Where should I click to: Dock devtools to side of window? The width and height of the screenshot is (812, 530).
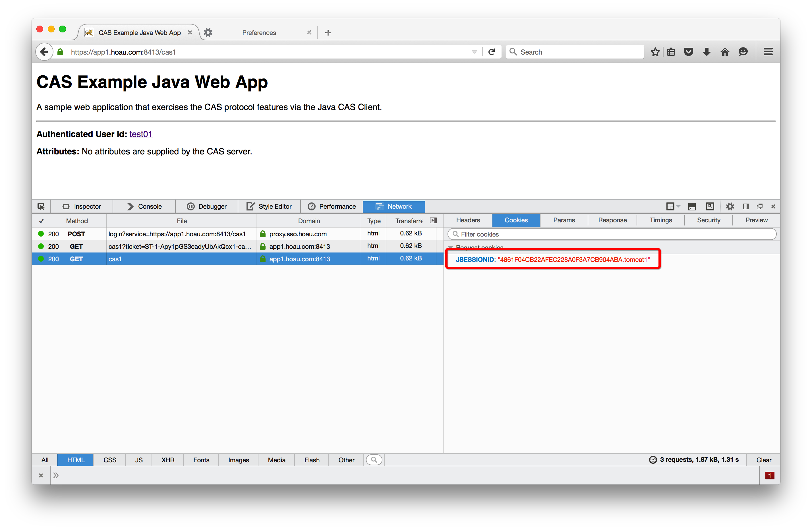pyautogui.click(x=746, y=206)
